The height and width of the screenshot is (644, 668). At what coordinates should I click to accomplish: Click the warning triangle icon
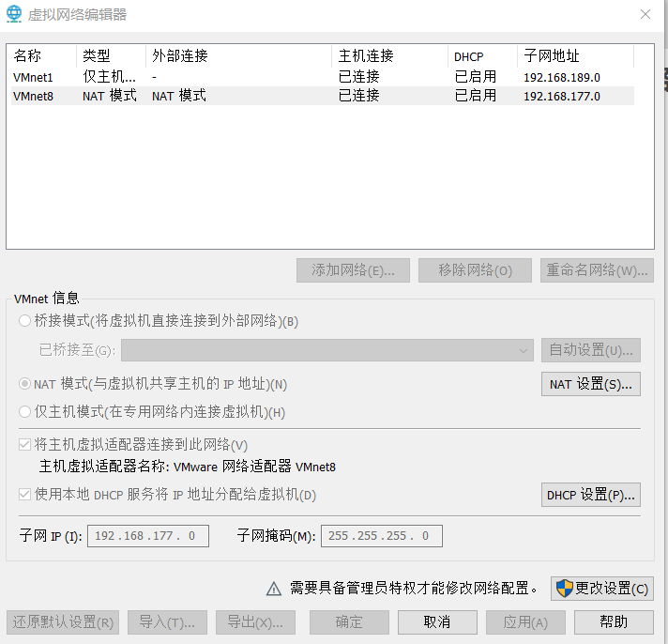tap(274, 589)
